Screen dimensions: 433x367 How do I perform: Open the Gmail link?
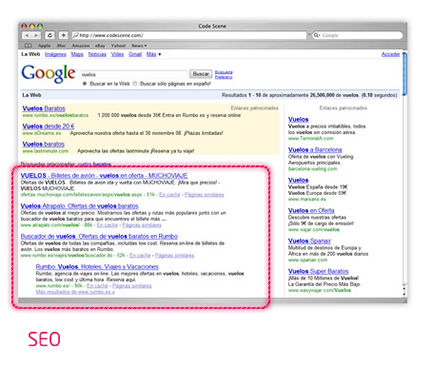click(135, 54)
